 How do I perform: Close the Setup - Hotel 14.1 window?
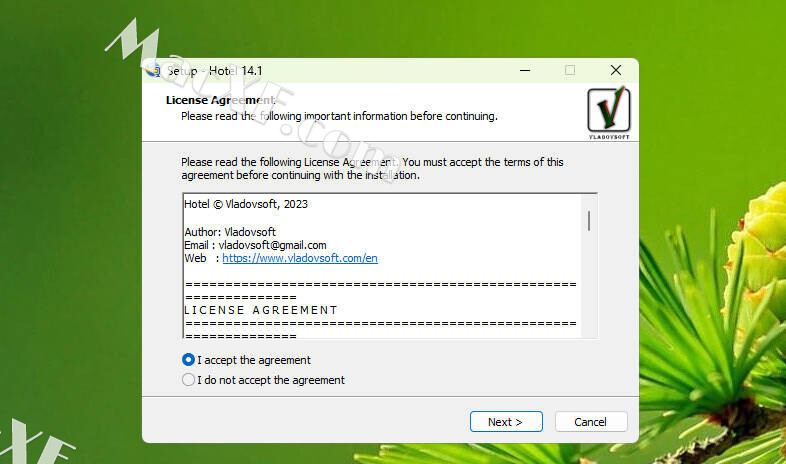(616, 71)
